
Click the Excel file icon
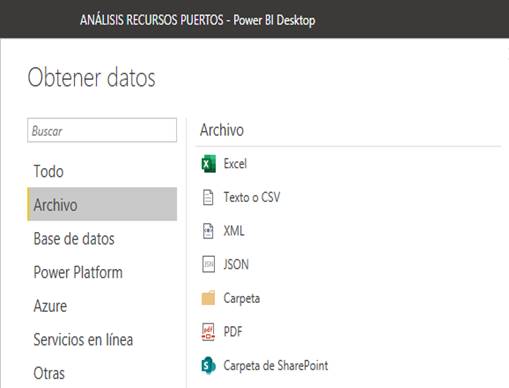(209, 164)
